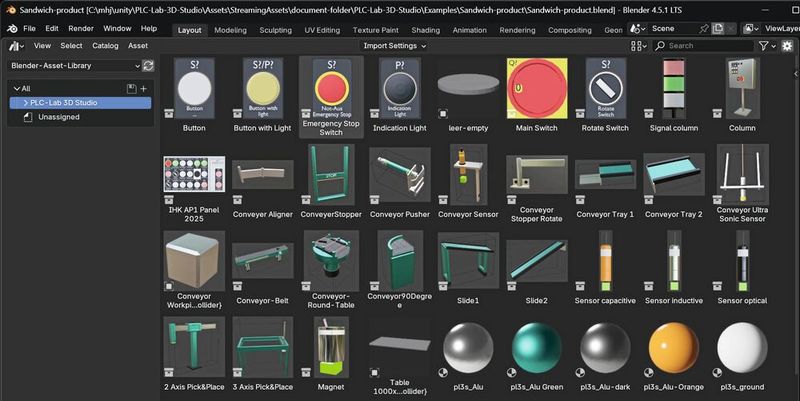The width and height of the screenshot is (800, 401).
Task: Select the Emergency Stop Switch asset
Action: [331, 97]
